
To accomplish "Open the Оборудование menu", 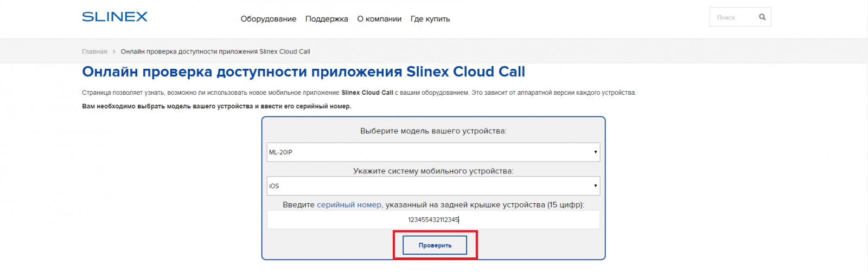I will point(269,19).
